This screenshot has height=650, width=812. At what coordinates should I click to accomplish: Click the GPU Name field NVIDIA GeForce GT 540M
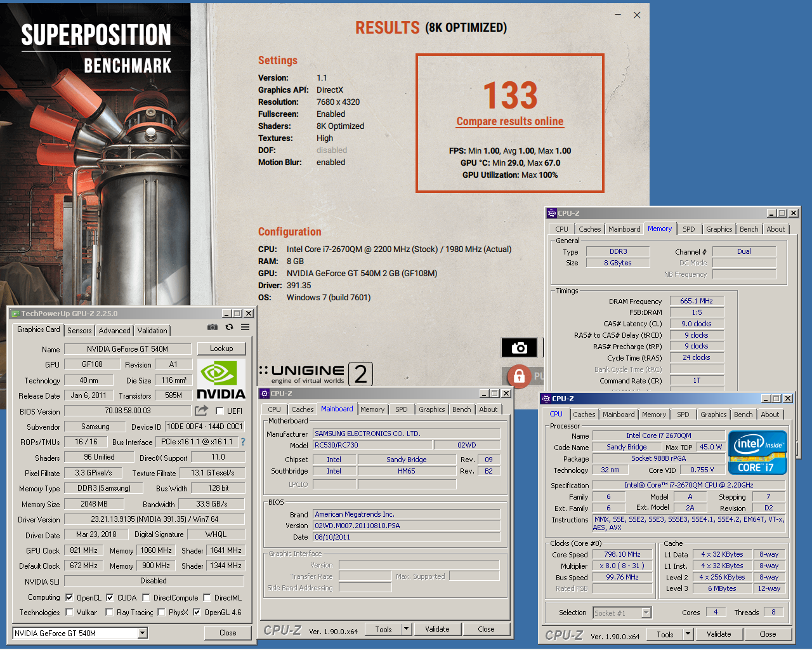[128, 348]
